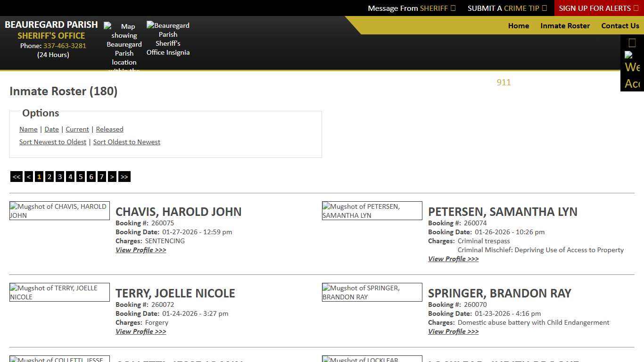Show Released inmates
The width and height of the screenshot is (644, 362).
click(109, 129)
